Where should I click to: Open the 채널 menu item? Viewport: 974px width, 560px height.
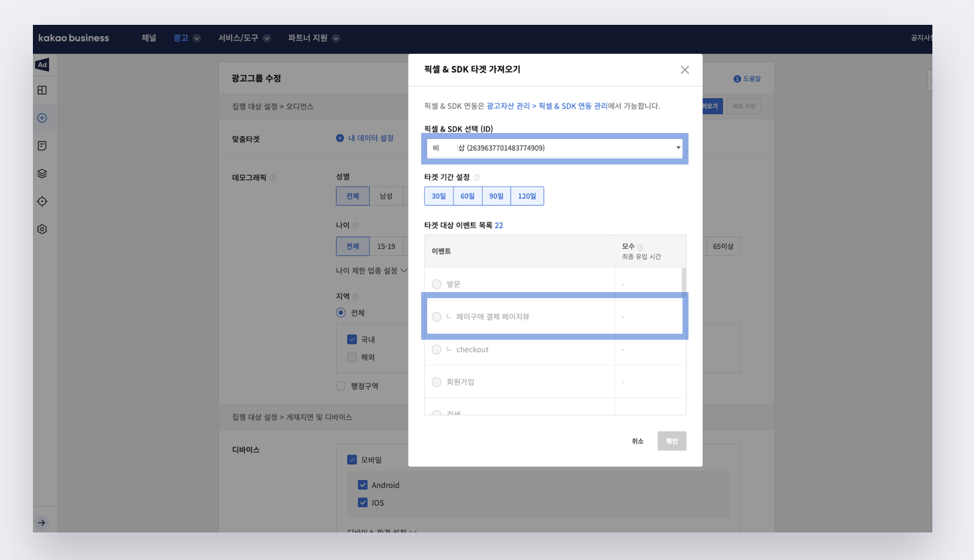pos(148,38)
